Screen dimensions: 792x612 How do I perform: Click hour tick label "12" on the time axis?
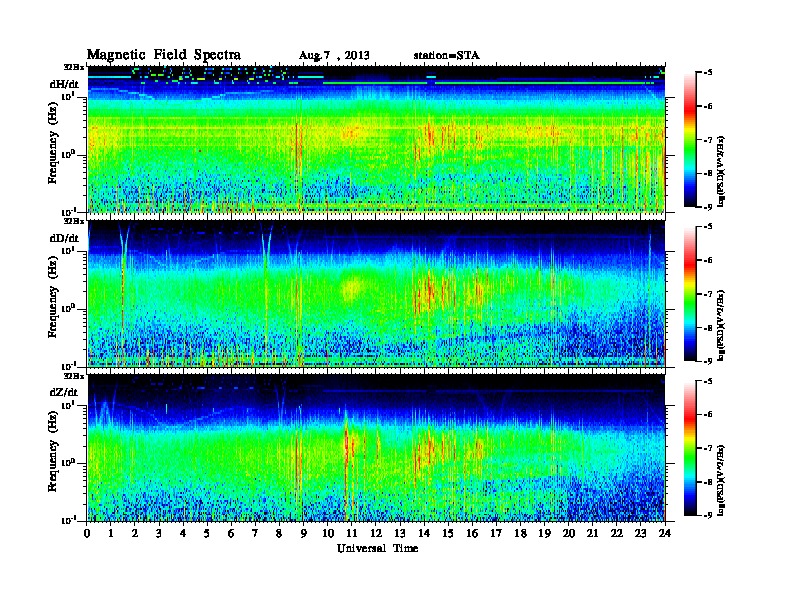pyautogui.click(x=376, y=533)
